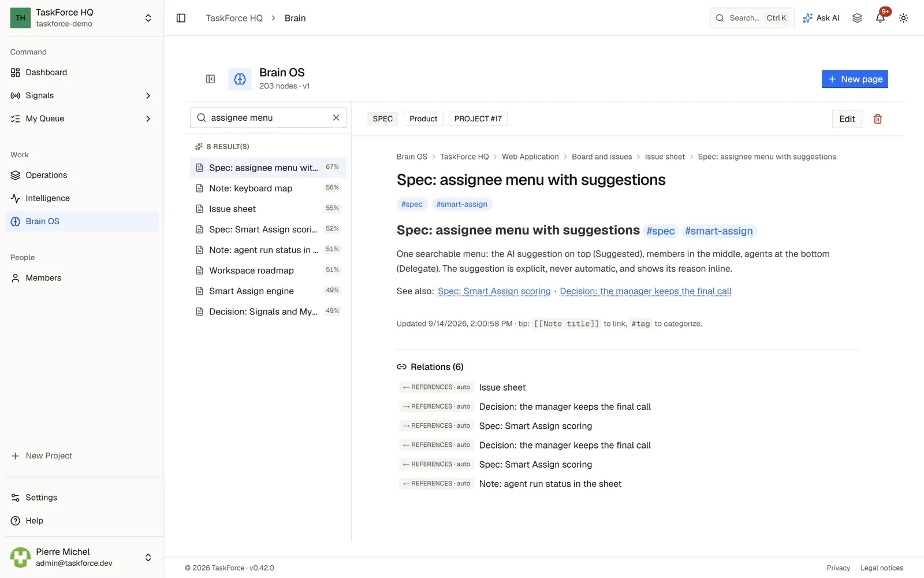Open Privacy link in footer
This screenshot has height=578, width=924.
tap(839, 568)
